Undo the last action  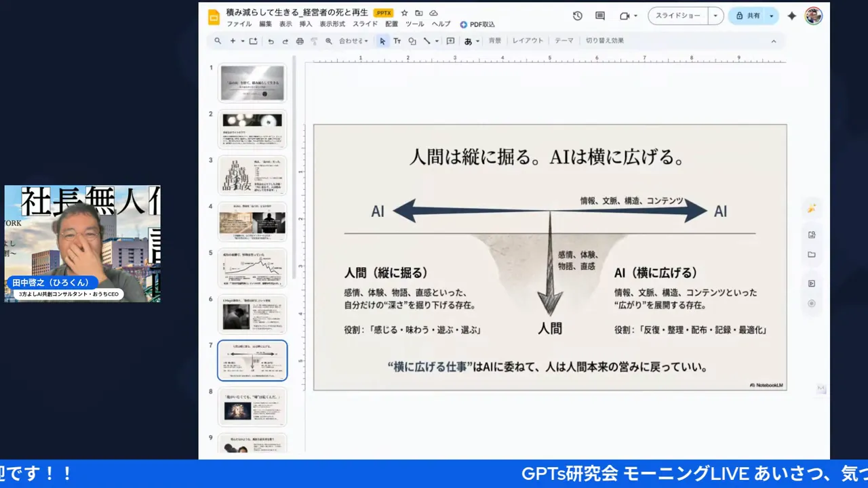[271, 41]
